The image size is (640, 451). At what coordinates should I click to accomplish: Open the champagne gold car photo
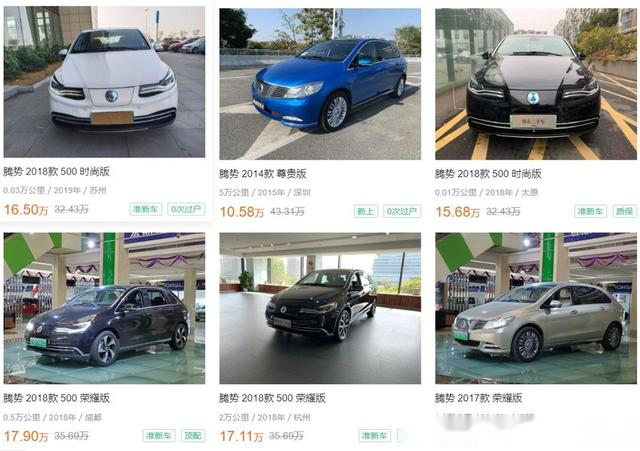point(536,308)
